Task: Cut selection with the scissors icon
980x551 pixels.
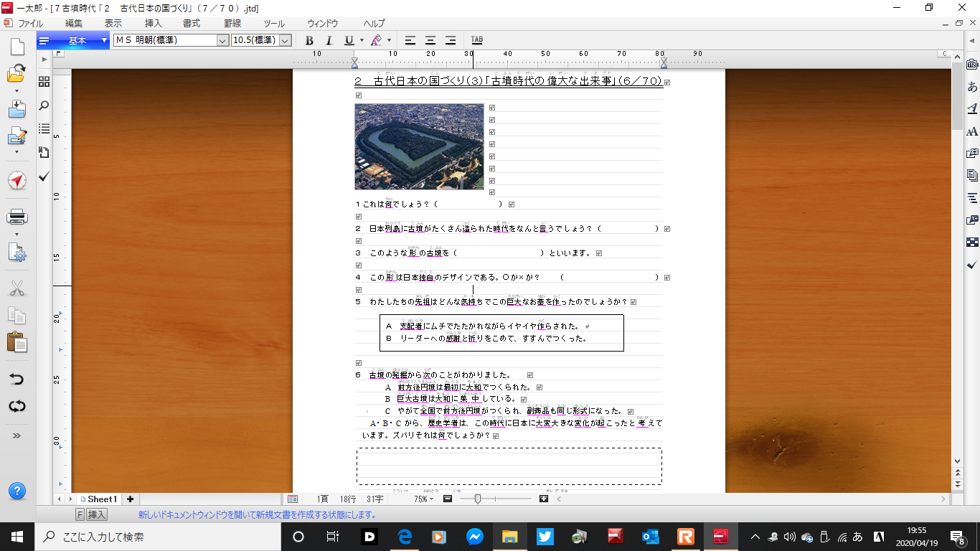Action: point(17,288)
